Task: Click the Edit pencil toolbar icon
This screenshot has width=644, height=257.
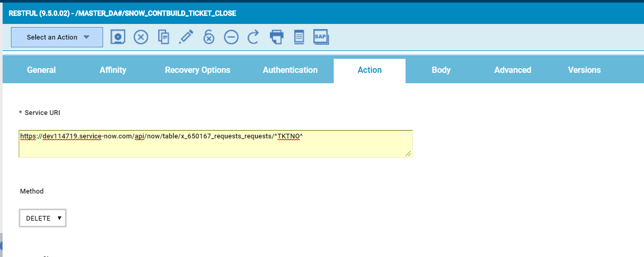Action: pyautogui.click(x=186, y=37)
